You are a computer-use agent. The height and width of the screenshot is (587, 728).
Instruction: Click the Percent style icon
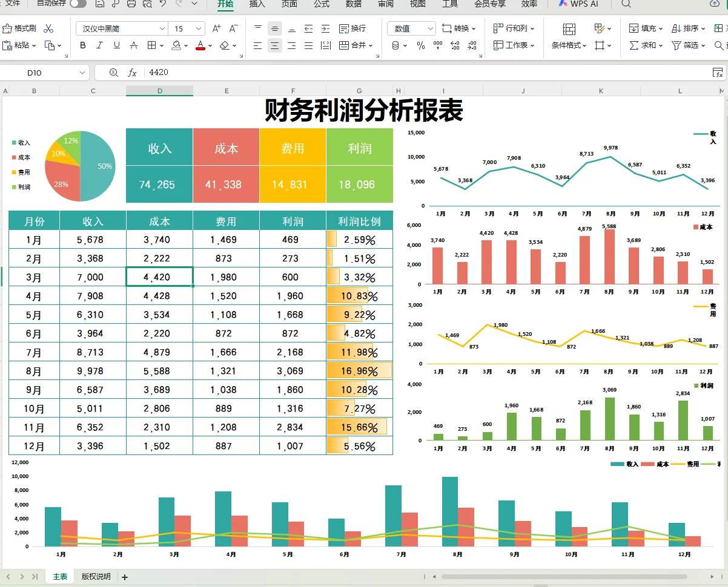click(x=421, y=45)
